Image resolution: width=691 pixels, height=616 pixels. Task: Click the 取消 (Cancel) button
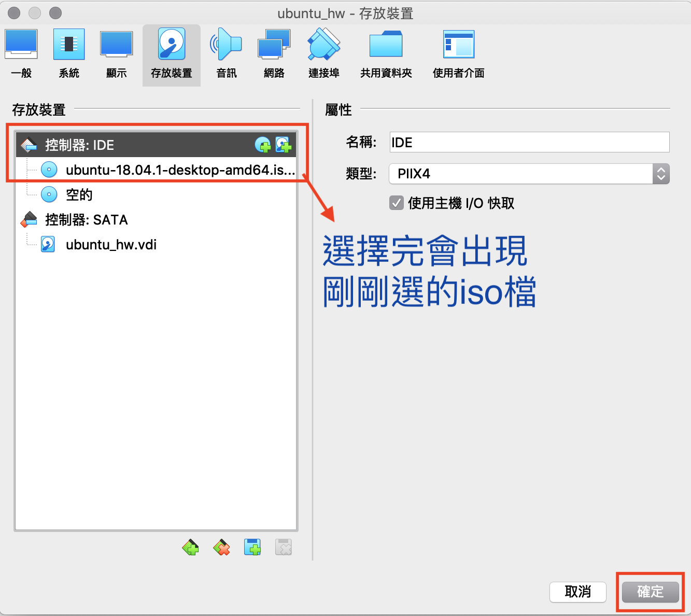coord(578,592)
